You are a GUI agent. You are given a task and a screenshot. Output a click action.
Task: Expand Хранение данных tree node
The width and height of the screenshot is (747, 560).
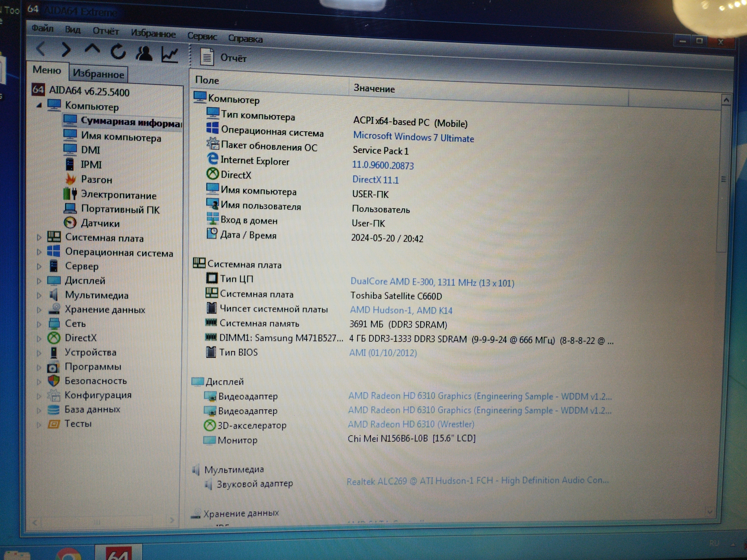(x=39, y=310)
